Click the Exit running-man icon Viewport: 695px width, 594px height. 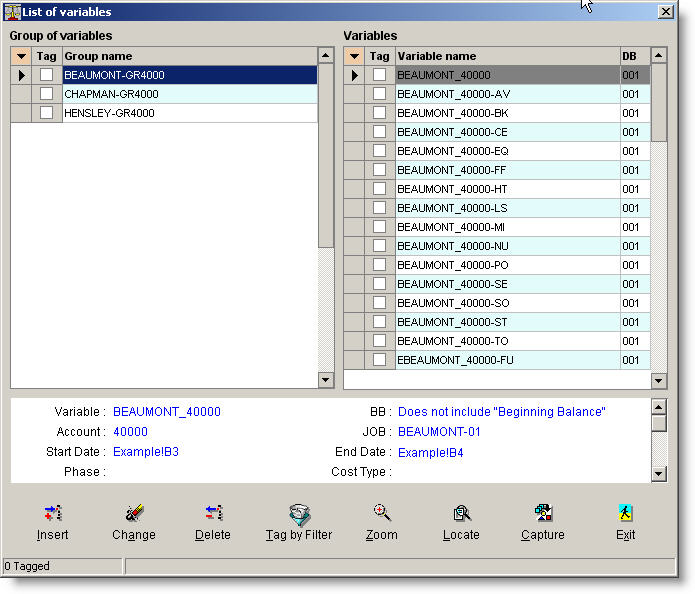click(x=625, y=513)
